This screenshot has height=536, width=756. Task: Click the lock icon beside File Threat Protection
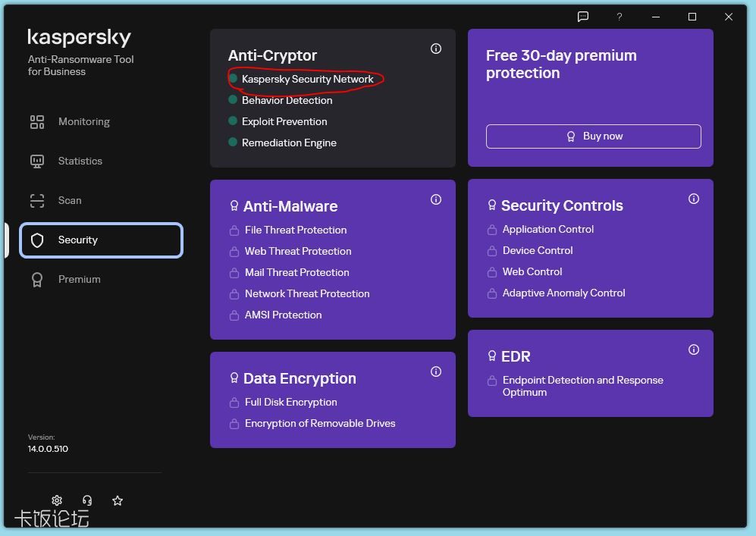[234, 230]
